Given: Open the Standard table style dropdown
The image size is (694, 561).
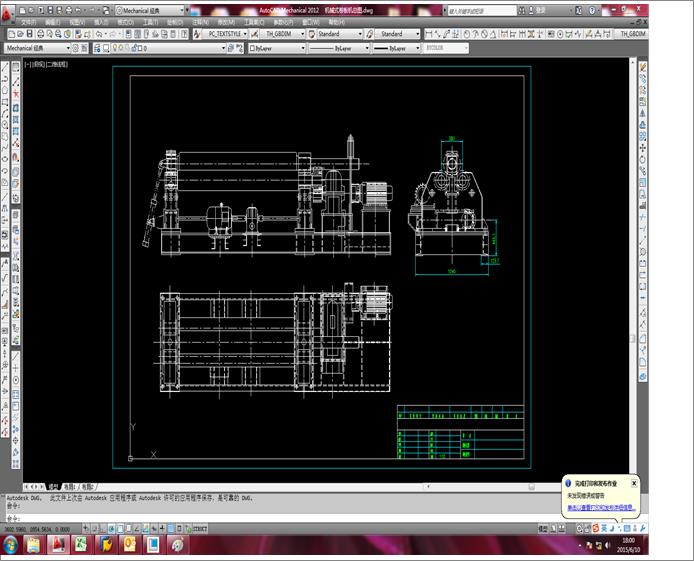Looking at the screenshot, I should point(340,34).
